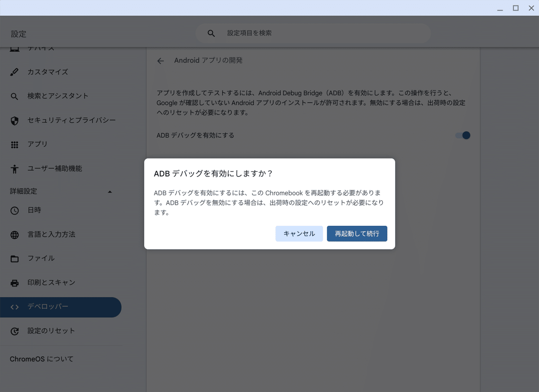Open アプリ settings section
Viewport: 539px width, 392px height.
tap(61, 145)
